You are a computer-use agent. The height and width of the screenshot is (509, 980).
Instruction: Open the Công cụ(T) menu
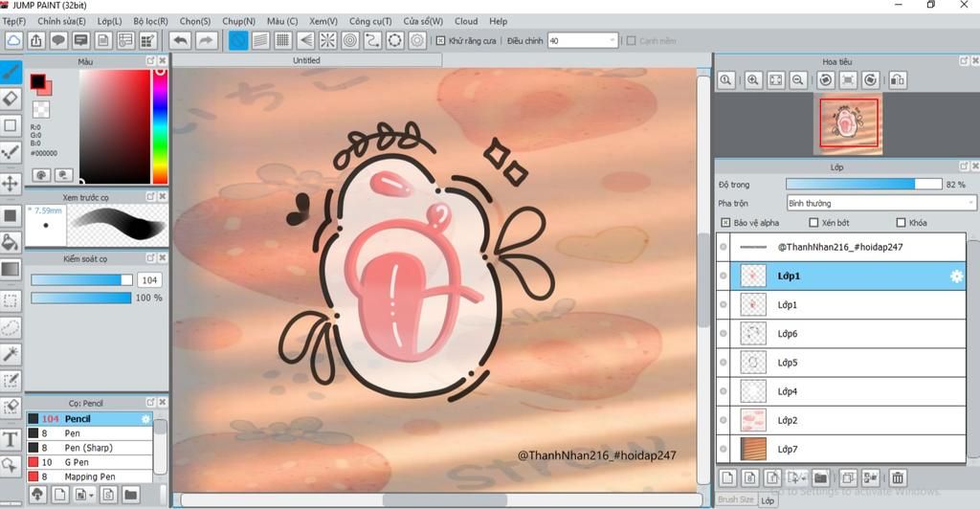[x=370, y=21]
